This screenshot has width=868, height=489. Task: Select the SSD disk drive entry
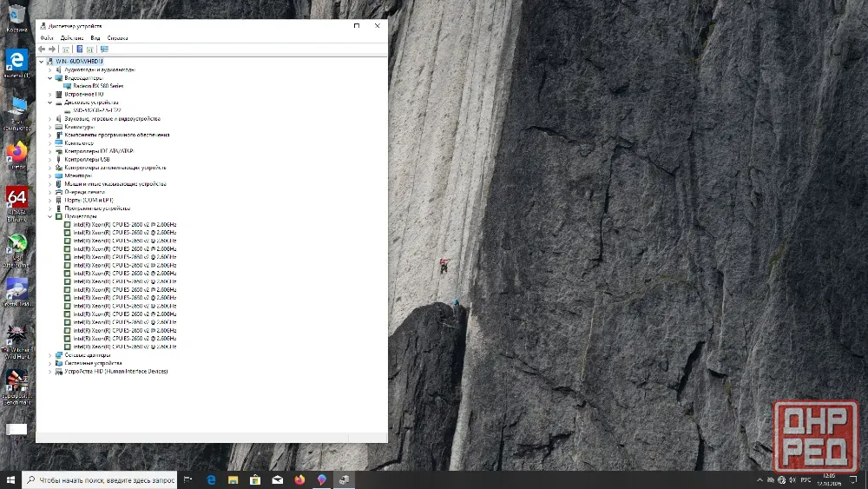[x=97, y=110]
